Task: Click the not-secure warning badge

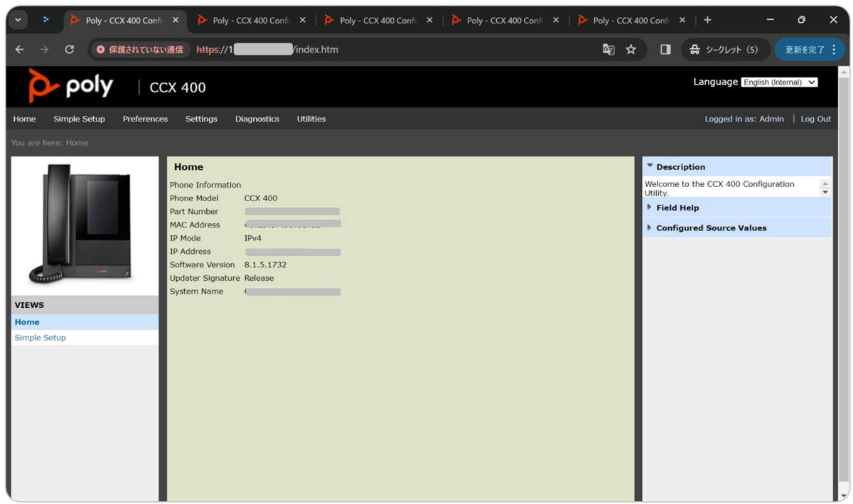Action: (x=139, y=50)
